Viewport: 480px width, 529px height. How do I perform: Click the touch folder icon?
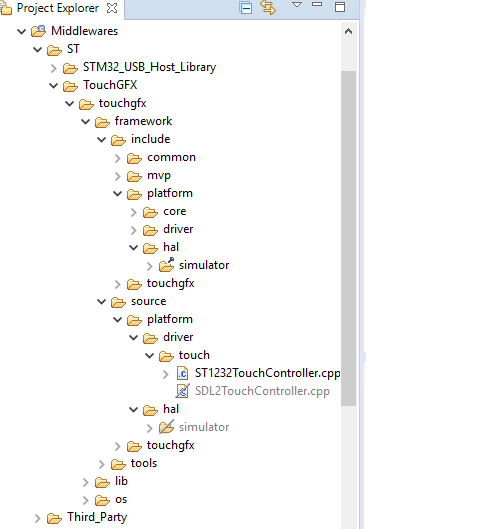tap(166, 356)
